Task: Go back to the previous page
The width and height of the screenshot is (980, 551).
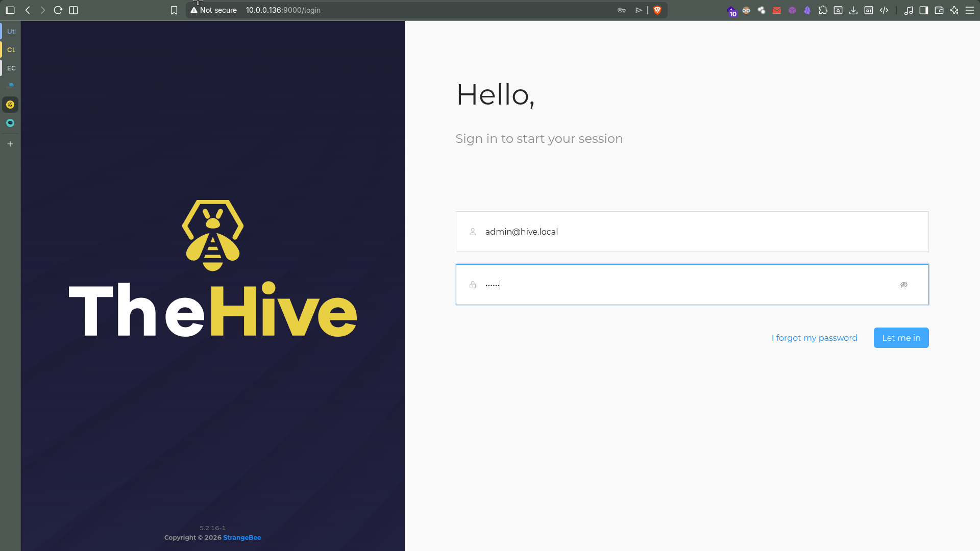Action: [28, 10]
